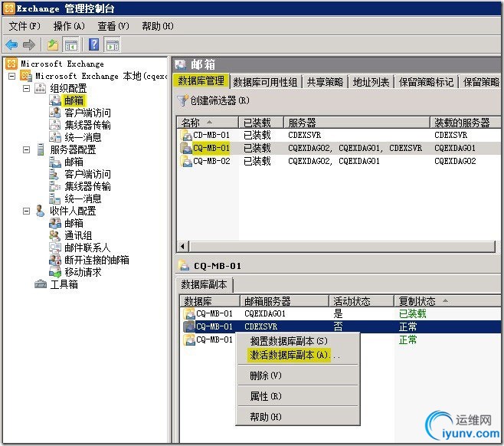Open the 帮助(H) menu in menu bar

(x=158, y=26)
